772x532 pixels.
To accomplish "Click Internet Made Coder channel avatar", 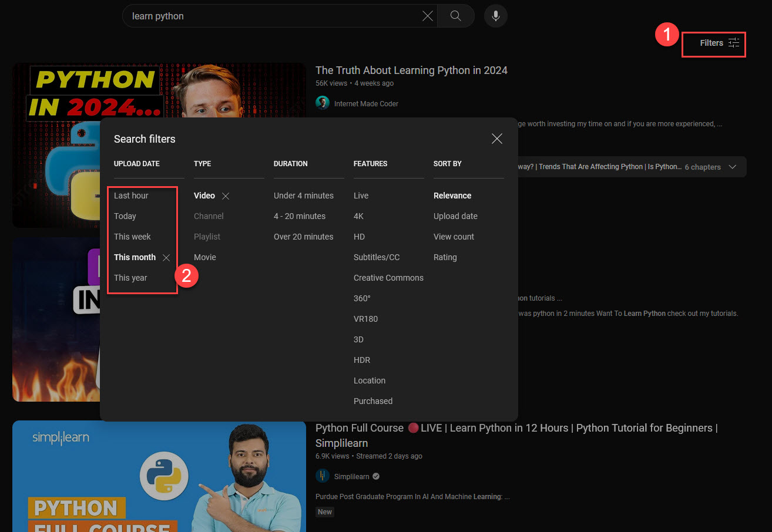I will (323, 103).
